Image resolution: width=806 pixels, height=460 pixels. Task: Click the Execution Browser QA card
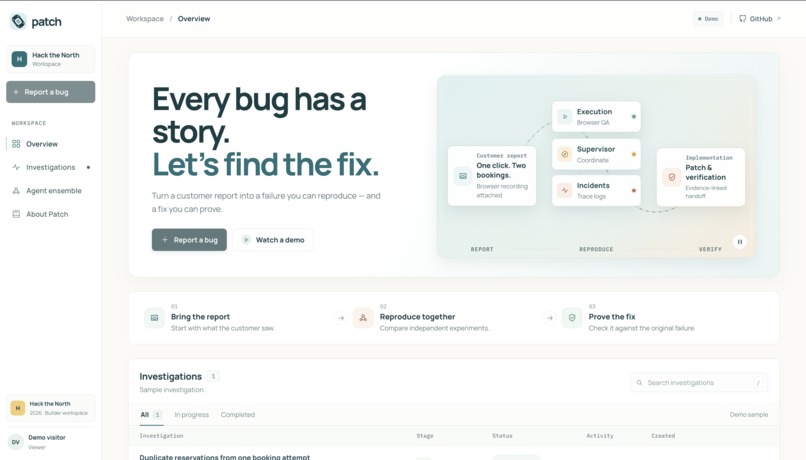[596, 117]
